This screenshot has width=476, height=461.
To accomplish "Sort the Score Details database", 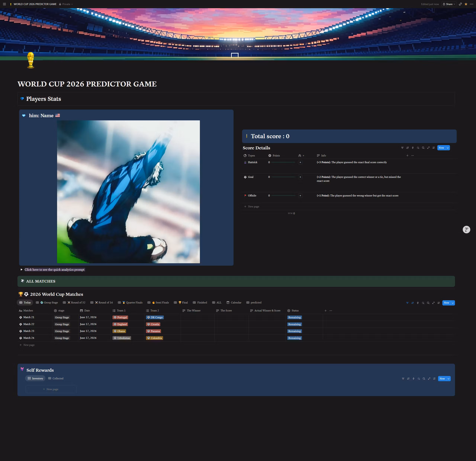I will tap(408, 148).
